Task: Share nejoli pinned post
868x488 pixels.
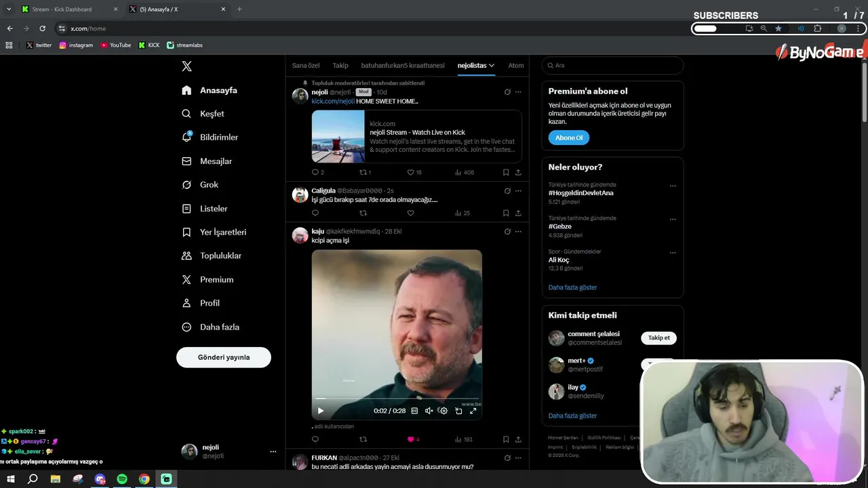Action: tap(518, 172)
